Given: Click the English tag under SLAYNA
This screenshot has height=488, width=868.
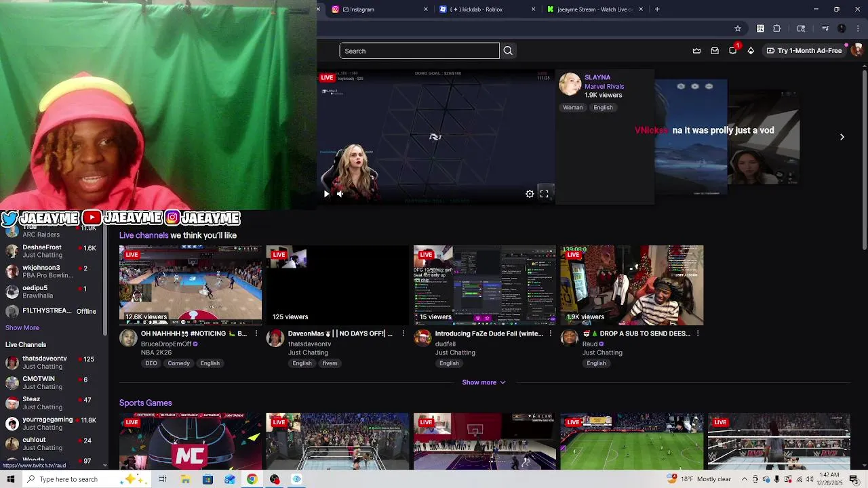Looking at the screenshot, I should [x=603, y=107].
